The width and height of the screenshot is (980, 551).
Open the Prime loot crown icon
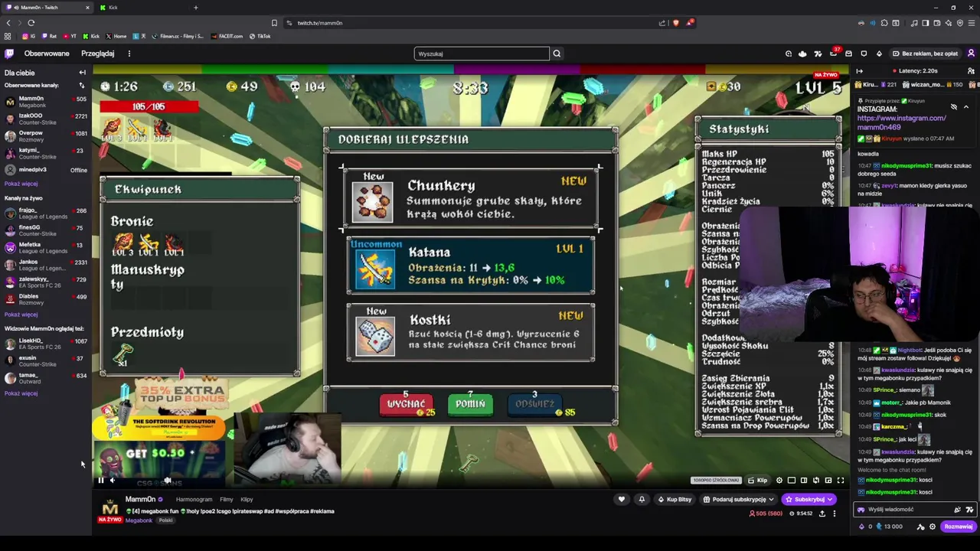[802, 54]
